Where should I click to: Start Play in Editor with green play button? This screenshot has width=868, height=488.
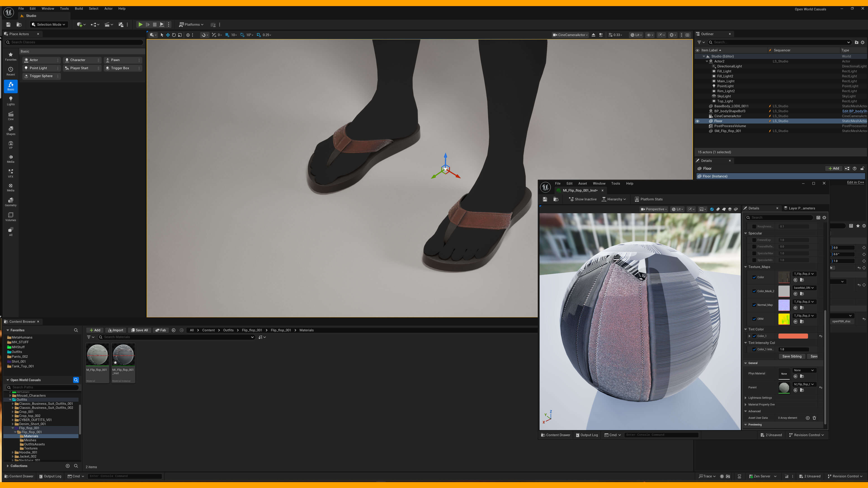(140, 25)
